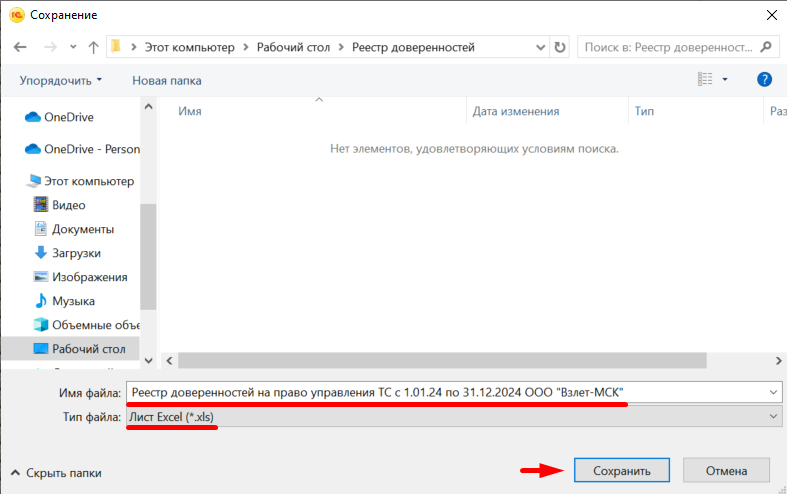Click Рабочий стол in the address path
787x494 pixels.
pos(294,47)
